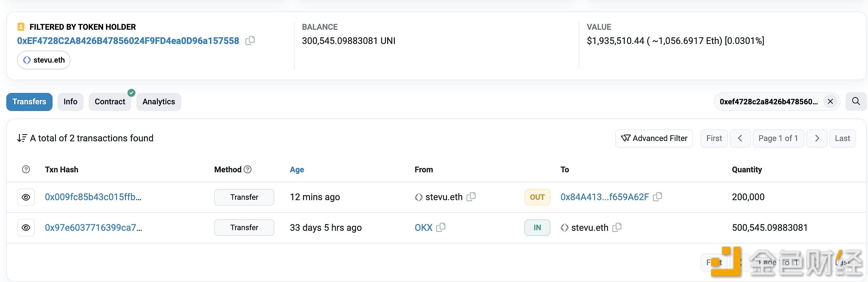Screen dimensions: 868x282
Task: Click the help icon in table header
Action: pyautogui.click(x=26, y=169)
